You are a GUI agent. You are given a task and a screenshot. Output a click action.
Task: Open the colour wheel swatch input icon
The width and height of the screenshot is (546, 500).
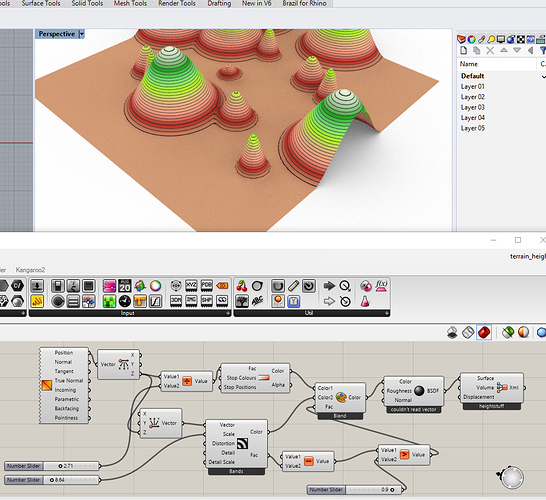pos(156,286)
